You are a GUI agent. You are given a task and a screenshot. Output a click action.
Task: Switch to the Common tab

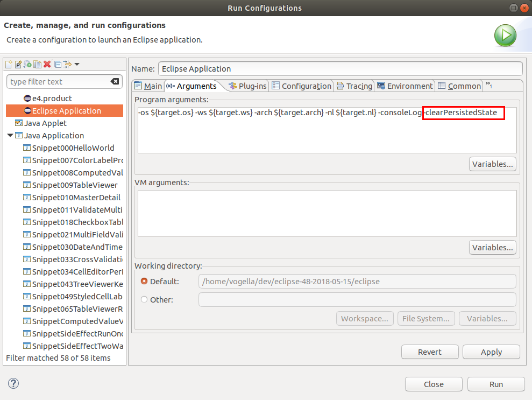click(x=460, y=86)
